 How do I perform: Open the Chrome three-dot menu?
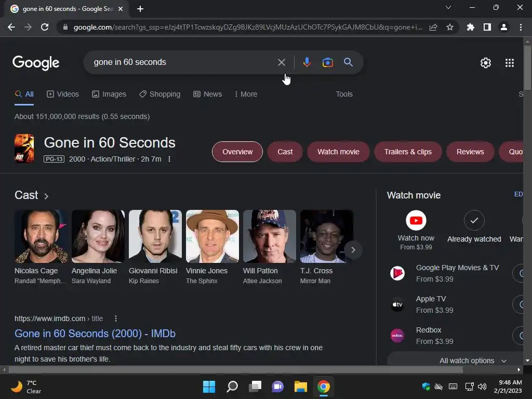(x=521, y=27)
